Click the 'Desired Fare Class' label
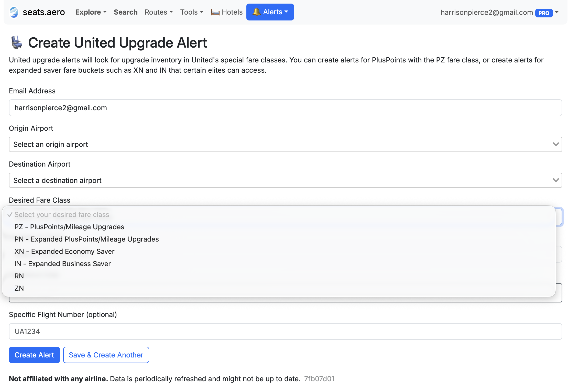Viewport: 568px width, 392px height. point(40,200)
